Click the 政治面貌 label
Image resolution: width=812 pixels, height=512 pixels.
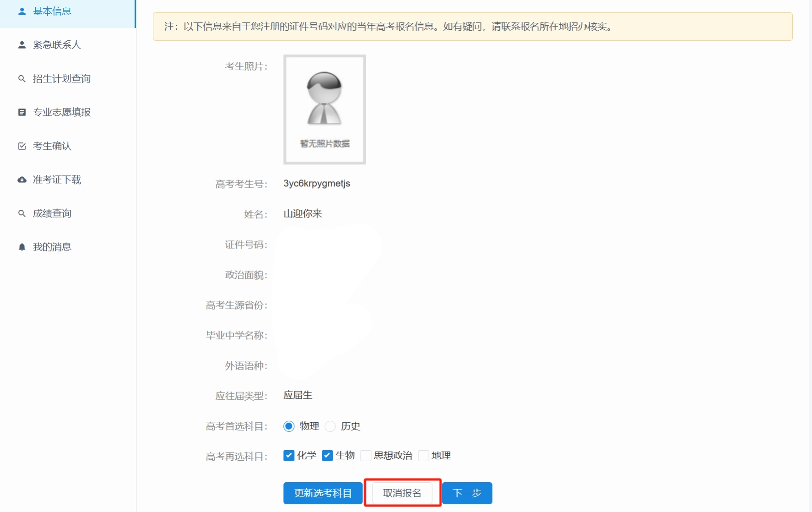pyautogui.click(x=246, y=275)
